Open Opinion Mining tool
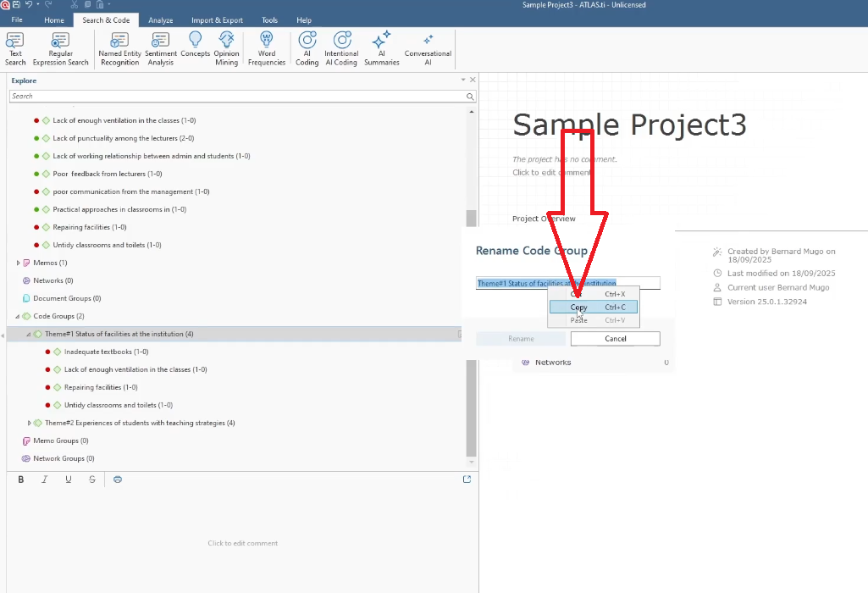Screen dimensions: 868x593 226,48
